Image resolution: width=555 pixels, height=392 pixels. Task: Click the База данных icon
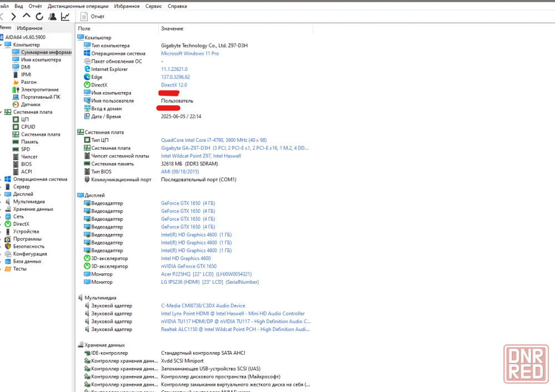[x=8, y=261]
